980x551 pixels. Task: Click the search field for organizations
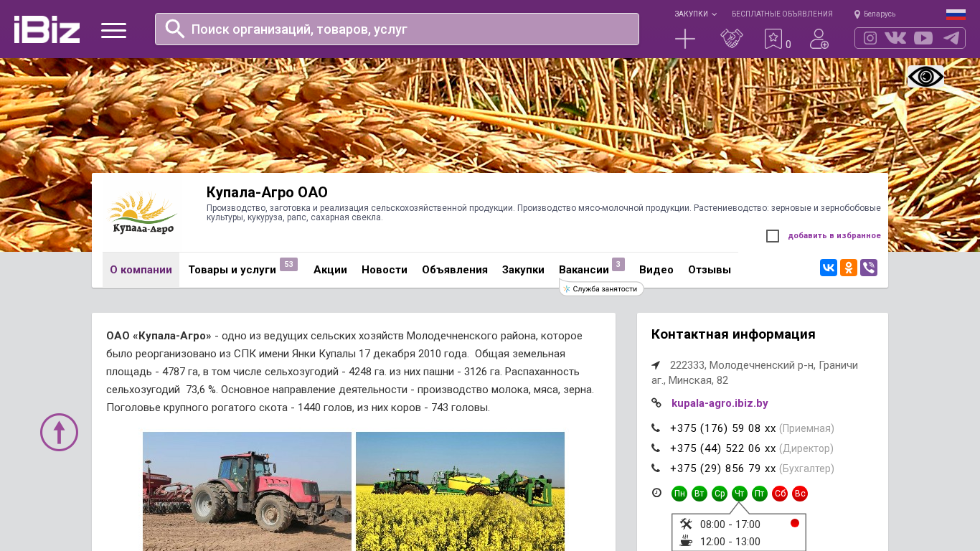coord(397,29)
